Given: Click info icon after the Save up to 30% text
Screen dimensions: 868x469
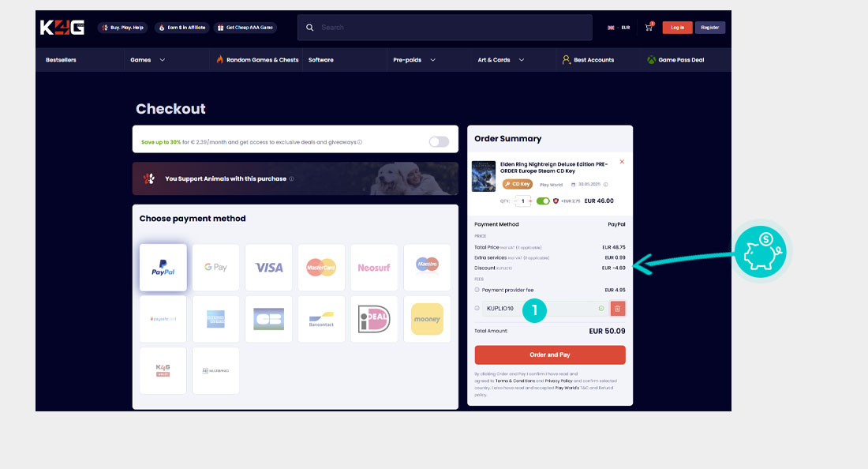Looking at the screenshot, I should point(360,142).
